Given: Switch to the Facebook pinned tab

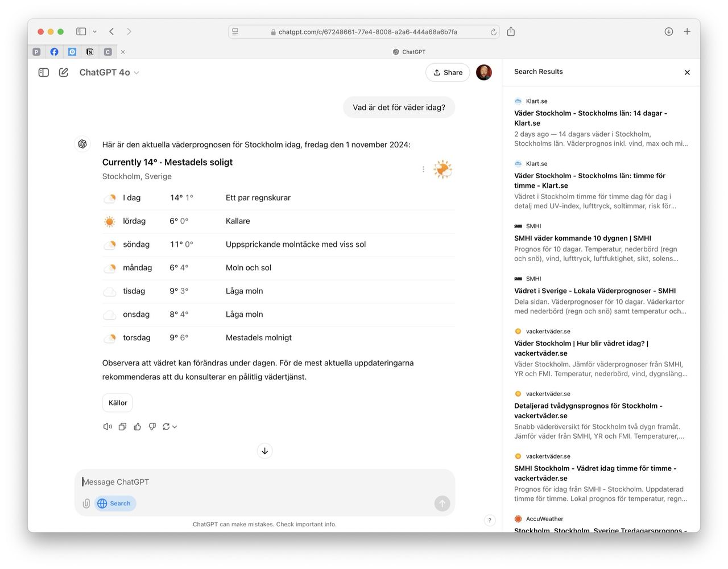Looking at the screenshot, I should coord(54,52).
